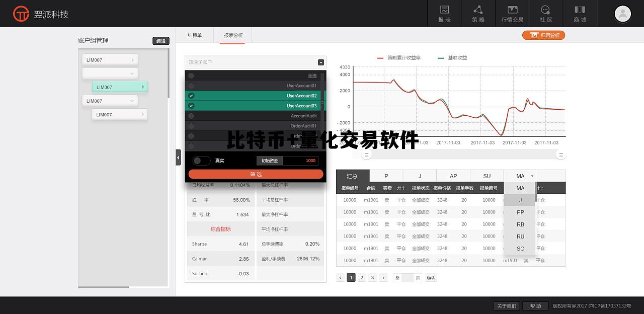Click the left chart range slider handle
This screenshot has width=644, height=314.
click(x=367, y=155)
